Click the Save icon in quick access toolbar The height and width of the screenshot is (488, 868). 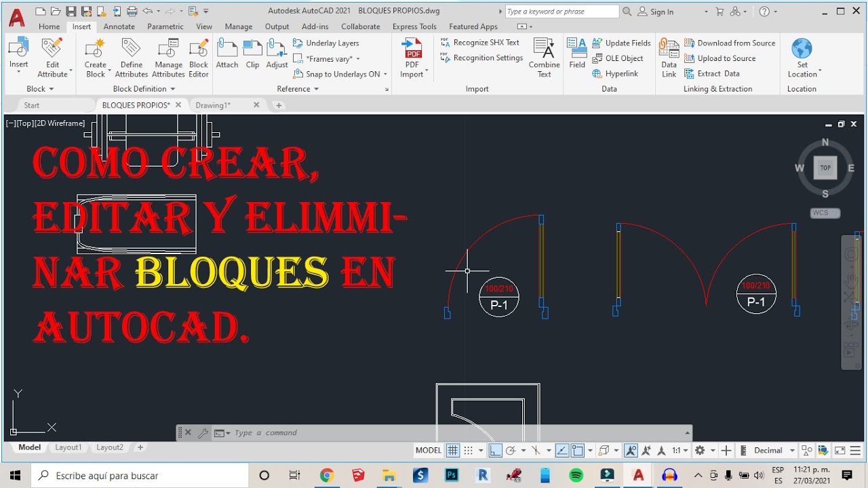click(x=71, y=12)
